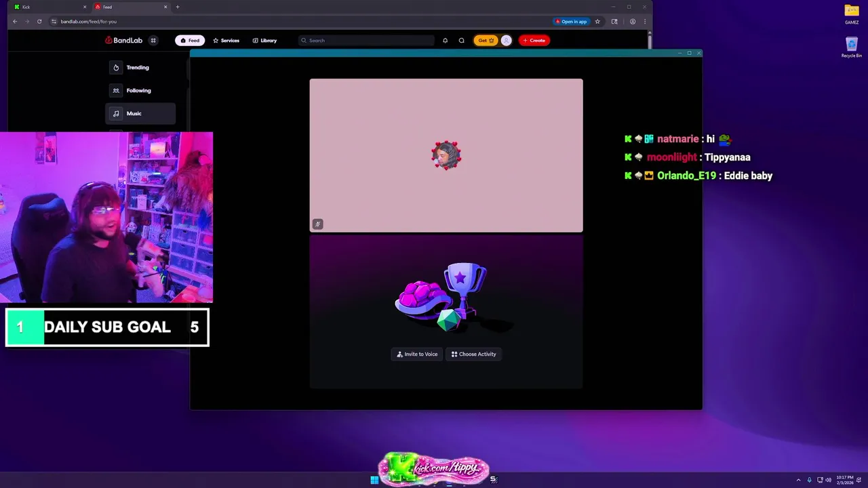
Task: Click Orlando_E19's chat username
Action: click(686, 176)
